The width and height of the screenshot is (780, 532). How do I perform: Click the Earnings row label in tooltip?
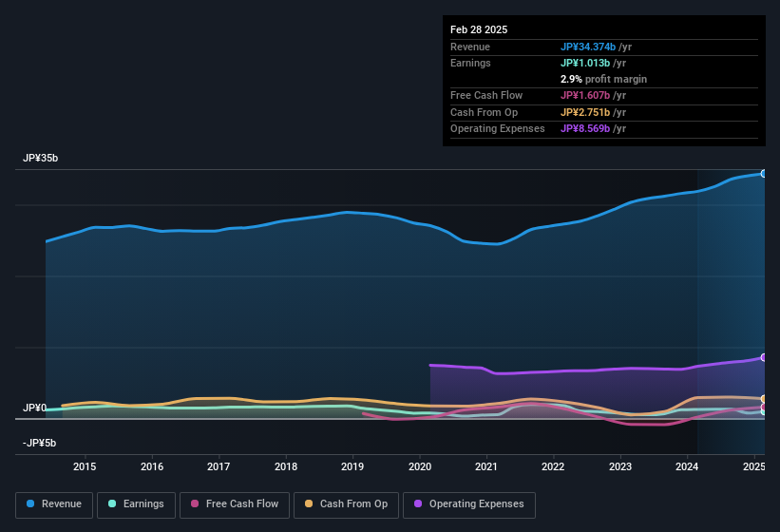(x=470, y=63)
